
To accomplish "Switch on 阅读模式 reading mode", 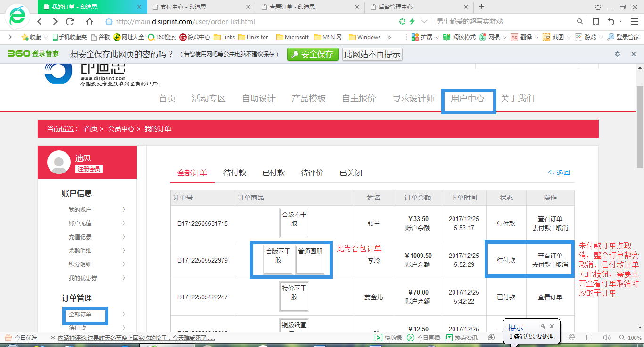I will pos(460,37).
